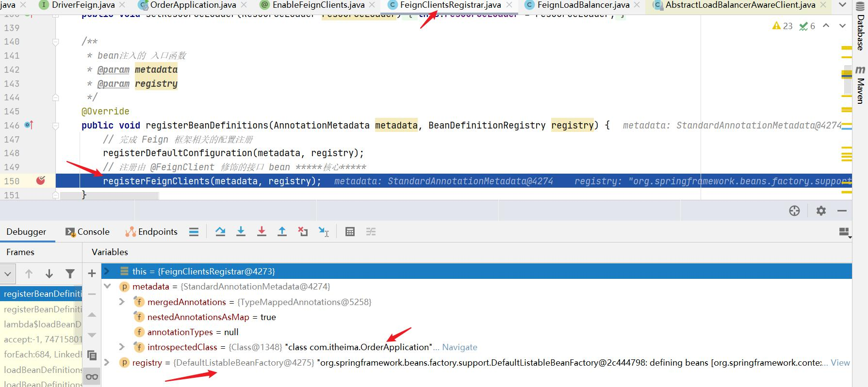Select first registerBeanDefinitions frame

pos(41,294)
